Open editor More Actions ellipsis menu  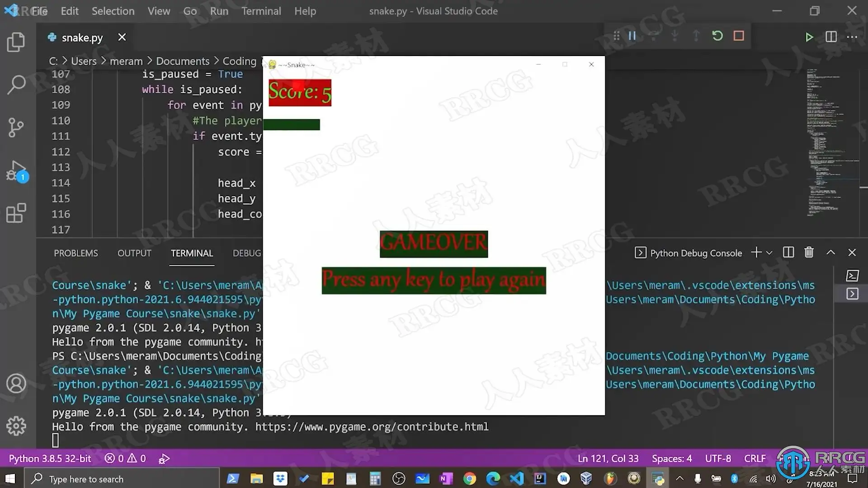(852, 37)
